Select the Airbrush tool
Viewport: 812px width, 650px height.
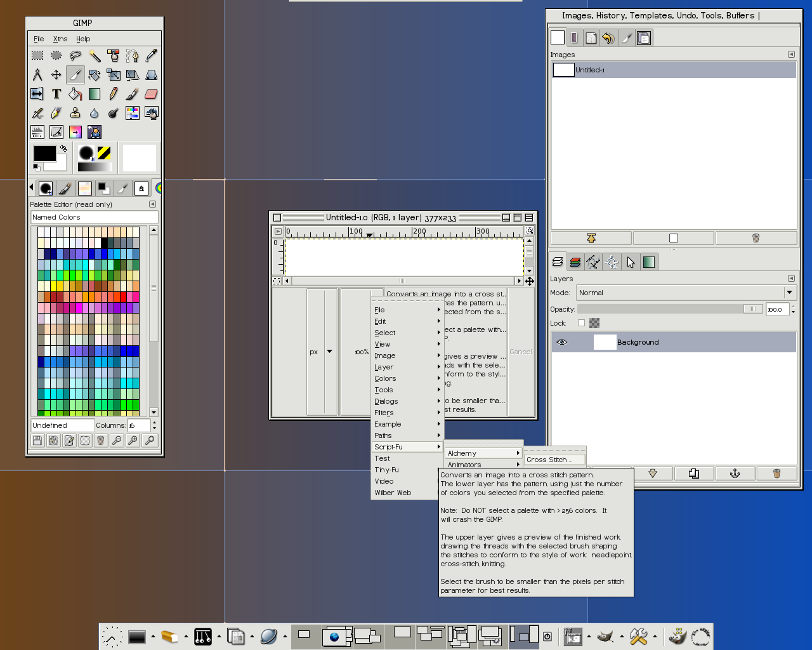(37, 113)
